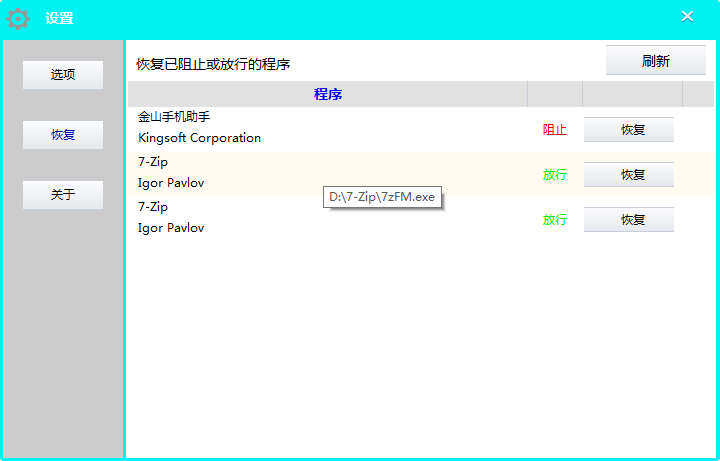The image size is (720, 461).
Task: Switch to the 恢复 section
Action: pyautogui.click(x=63, y=135)
